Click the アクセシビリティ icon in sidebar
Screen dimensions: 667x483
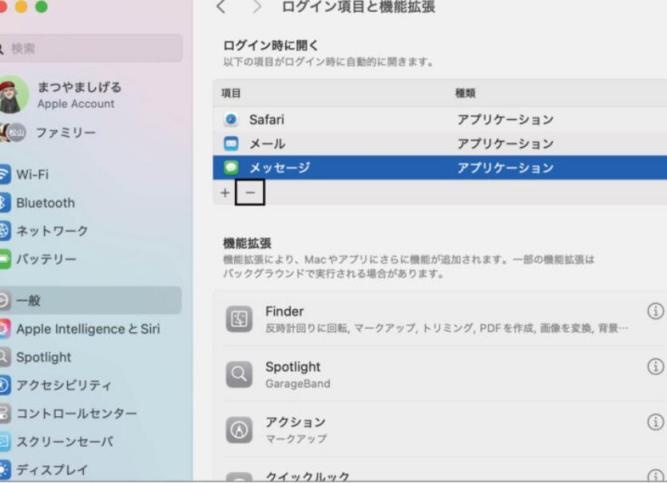pyautogui.click(x=4, y=385)
